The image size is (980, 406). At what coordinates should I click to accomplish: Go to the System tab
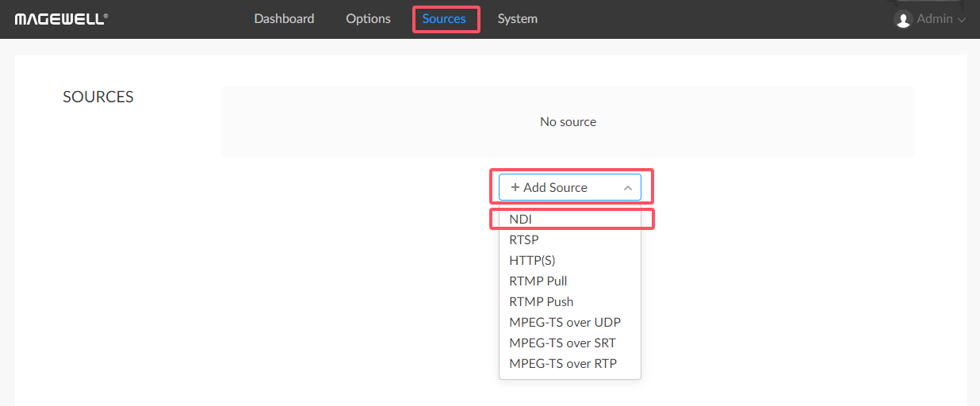click(x=517, y=18)
